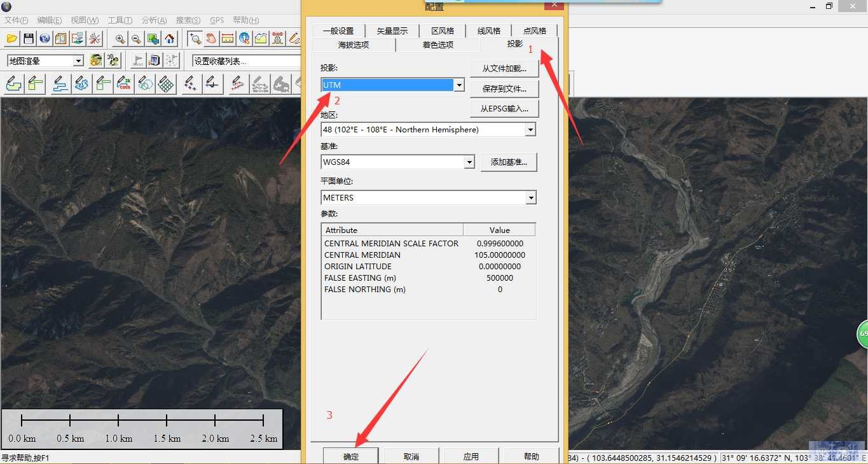Click the FALSE EASTING (m) attribute
This screenshot has width=868, height=464.
click(360, 278)
